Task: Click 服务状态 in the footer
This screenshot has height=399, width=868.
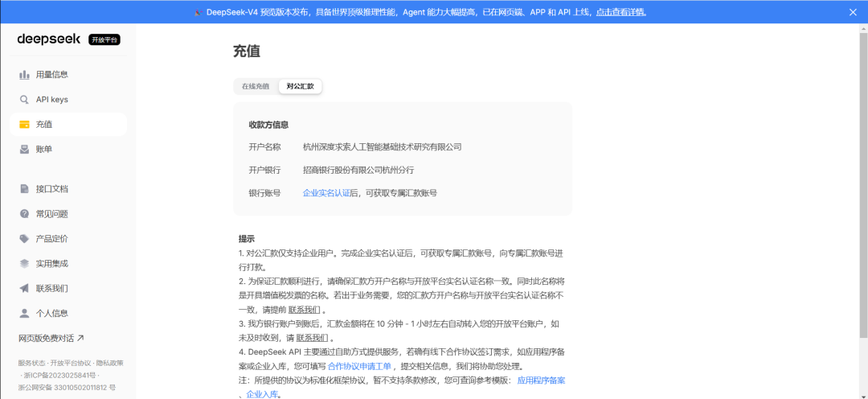Action: 31,364
